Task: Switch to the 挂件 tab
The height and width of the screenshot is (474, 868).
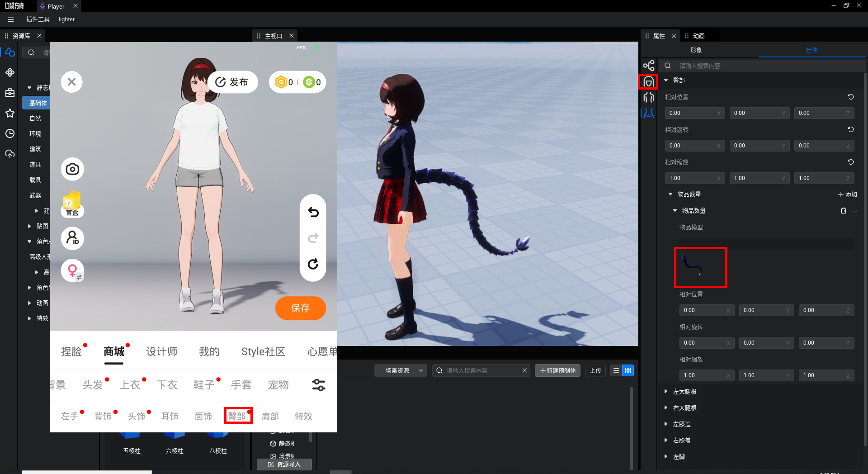Action: pos(812,50)
